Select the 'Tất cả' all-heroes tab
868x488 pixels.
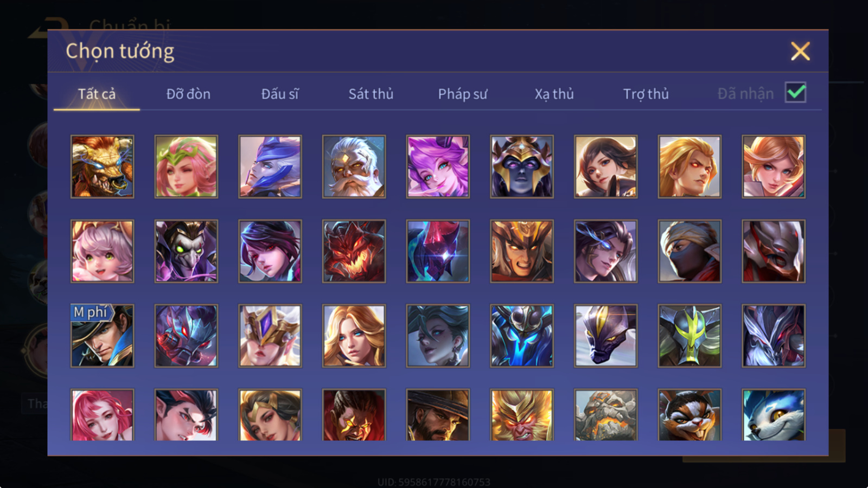(97, 94)
